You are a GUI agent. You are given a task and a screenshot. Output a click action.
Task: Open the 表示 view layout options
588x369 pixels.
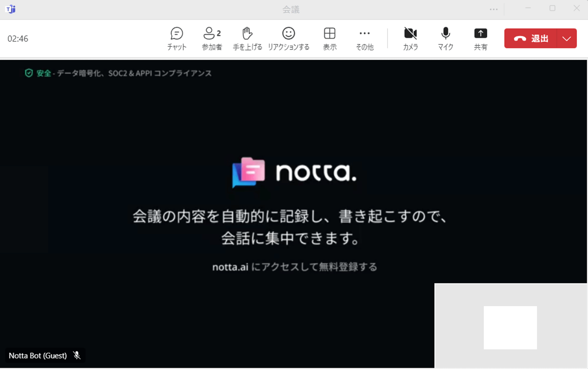[x=330, y=39]
